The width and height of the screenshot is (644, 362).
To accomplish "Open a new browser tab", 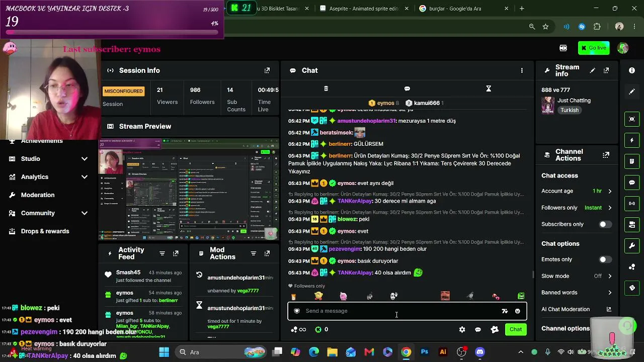I will (x=522, y=9).
